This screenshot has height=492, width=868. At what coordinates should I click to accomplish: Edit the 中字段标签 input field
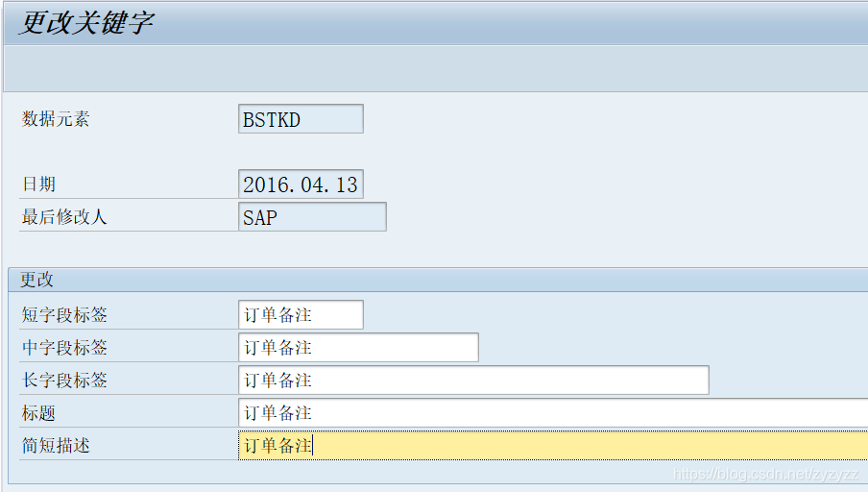tap(358, 348)
